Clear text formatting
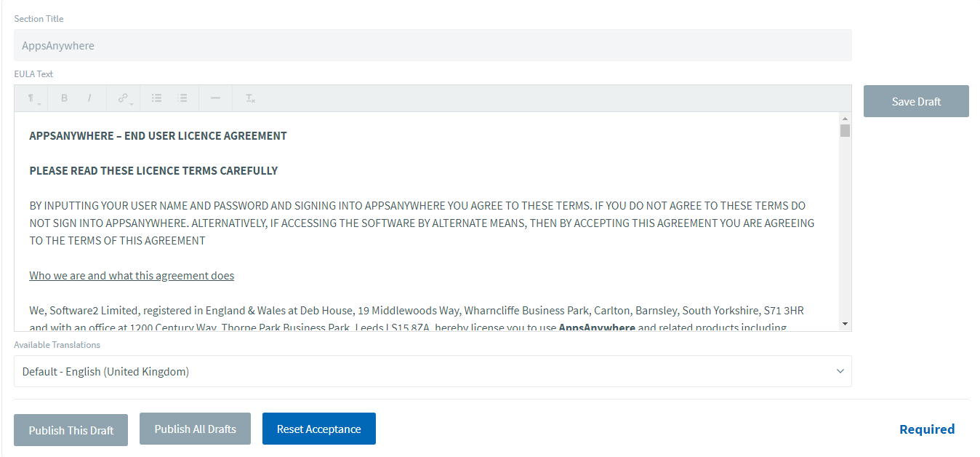The height and width of the screenshot is (457, 980). click(x=249, y=98)
